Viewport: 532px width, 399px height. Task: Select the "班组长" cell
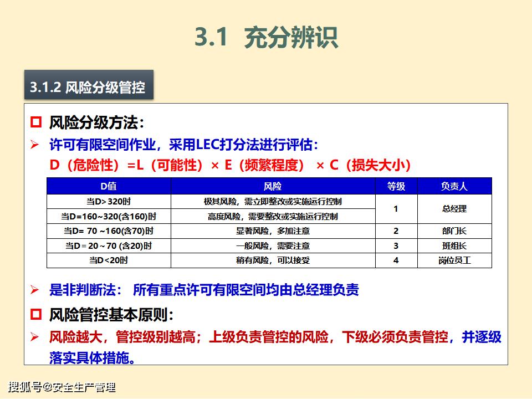[454, 246]
